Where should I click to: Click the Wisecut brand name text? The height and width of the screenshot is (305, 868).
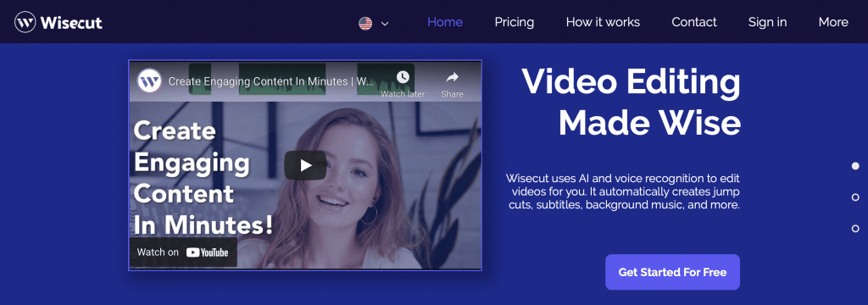[71, 23]
